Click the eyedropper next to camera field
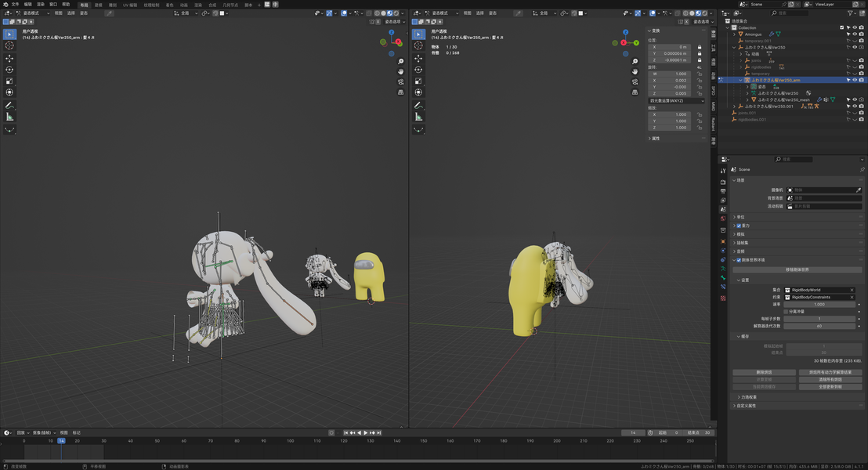Viewport: 868px width, 470px height. click(x=859, y=190)
